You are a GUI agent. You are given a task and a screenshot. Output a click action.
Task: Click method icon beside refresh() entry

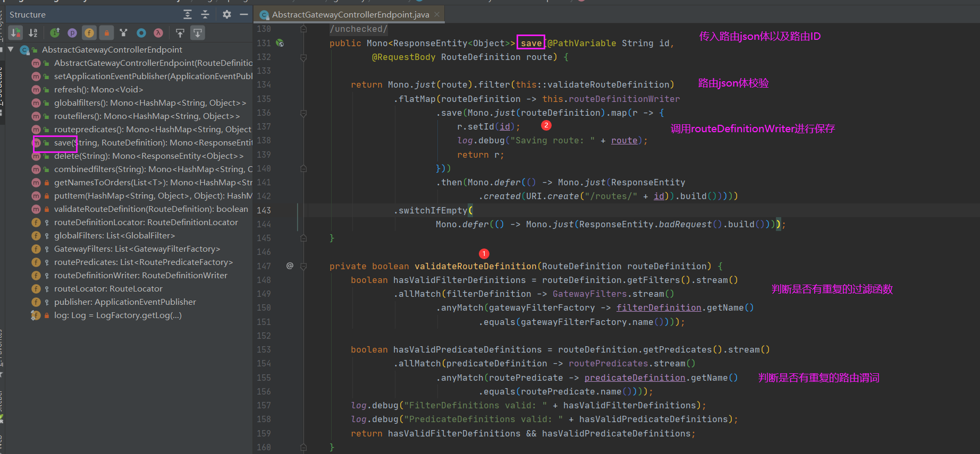pyautogui.click(x=36, y=90)
